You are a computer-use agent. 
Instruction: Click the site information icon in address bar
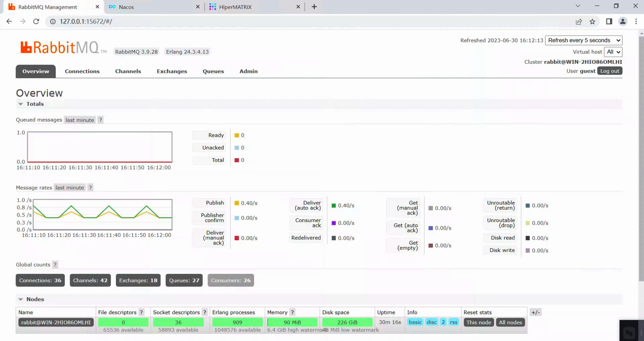point(53,22)
